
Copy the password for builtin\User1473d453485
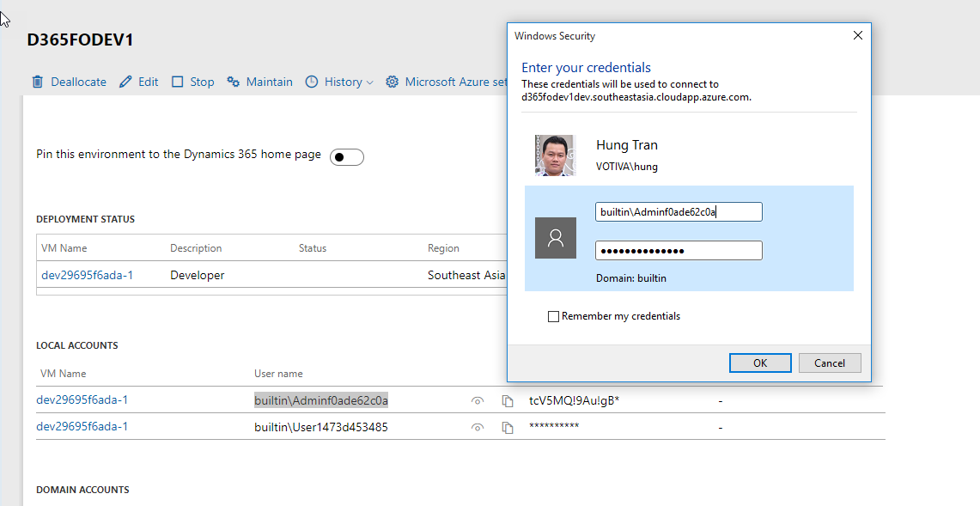pyautogui.click(x=508, y=428)
